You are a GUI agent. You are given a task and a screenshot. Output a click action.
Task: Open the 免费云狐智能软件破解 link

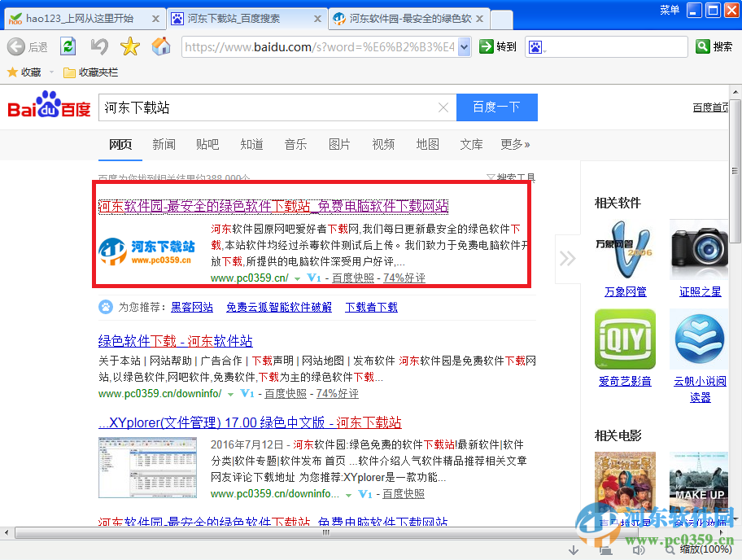(279, 307)
